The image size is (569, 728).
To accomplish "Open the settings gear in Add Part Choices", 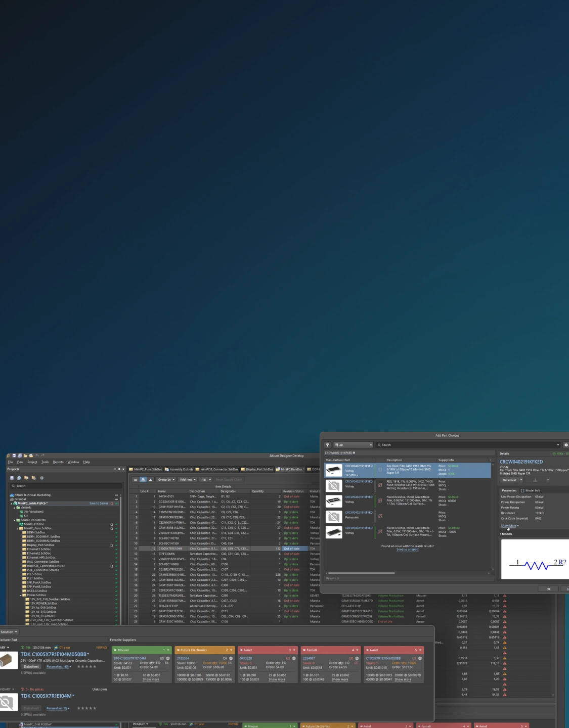I will coord(566,445).
